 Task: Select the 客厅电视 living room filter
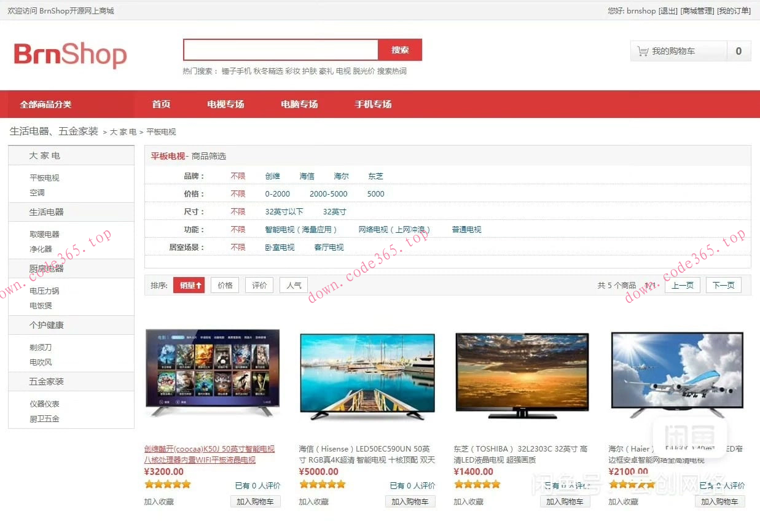click(329, 247)
